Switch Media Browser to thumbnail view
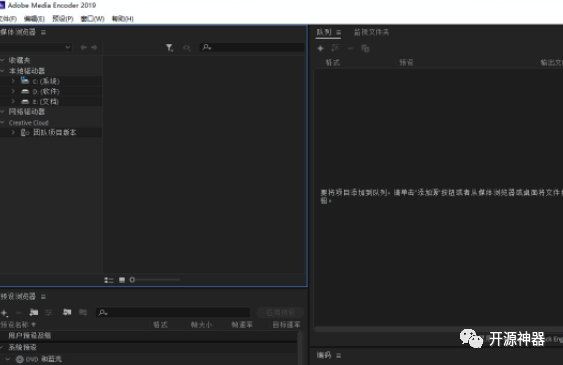This screenshot has height=365, width=563. (x=122, y=280)
